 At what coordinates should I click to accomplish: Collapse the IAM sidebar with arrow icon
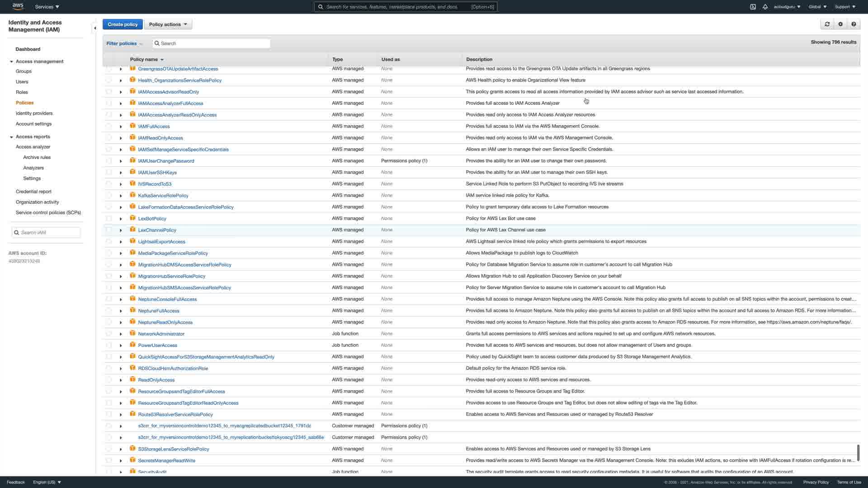click(95, 28)
